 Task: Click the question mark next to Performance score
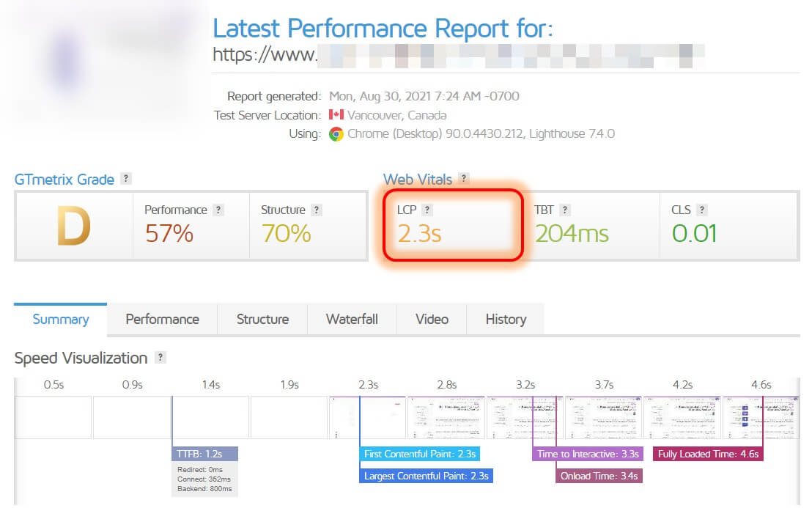point(218,210)
